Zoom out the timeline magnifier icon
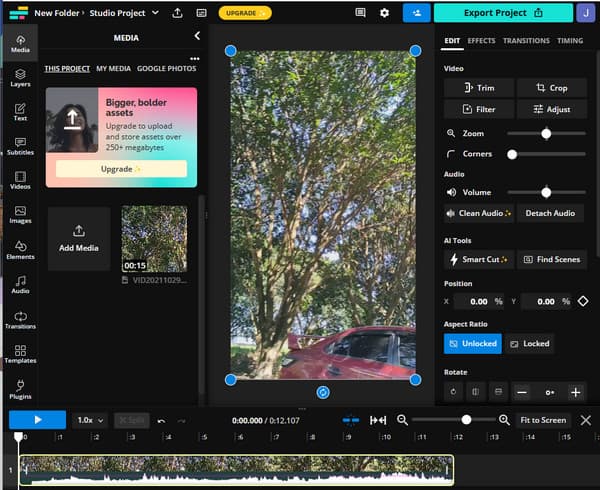 tap(402, 420)
